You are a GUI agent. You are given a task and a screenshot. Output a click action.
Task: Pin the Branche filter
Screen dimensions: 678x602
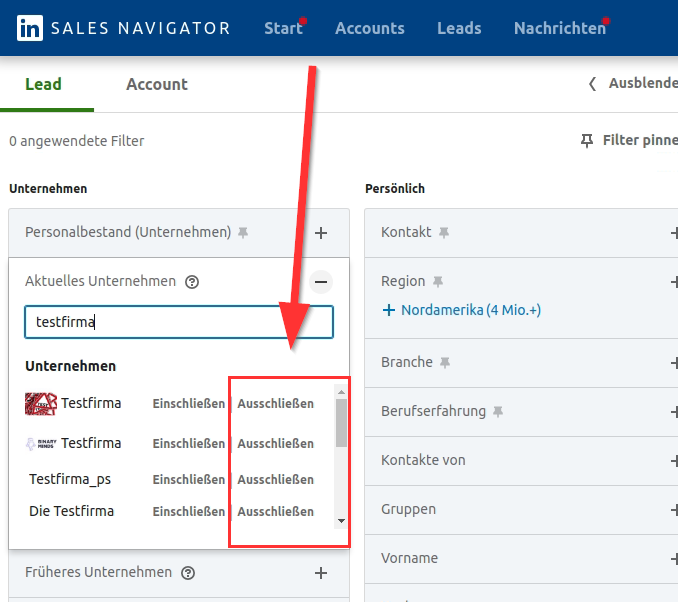coord(445,363)
